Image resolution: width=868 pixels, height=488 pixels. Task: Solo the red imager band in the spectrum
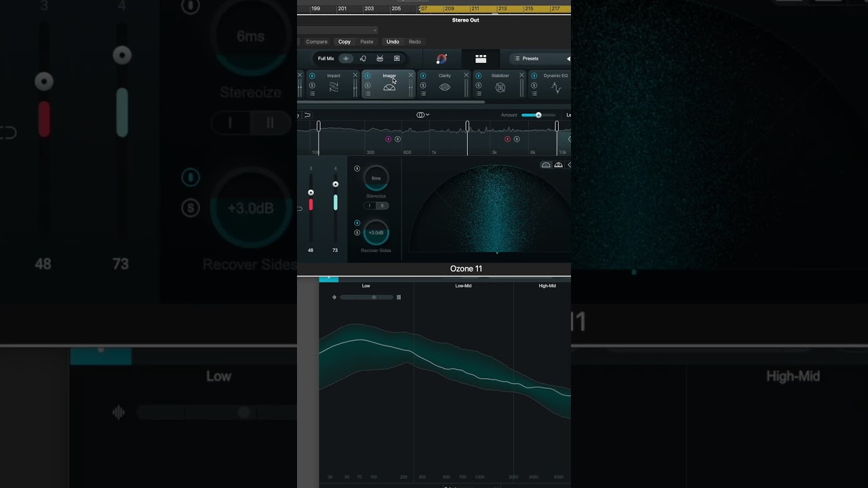coord(517,139)
